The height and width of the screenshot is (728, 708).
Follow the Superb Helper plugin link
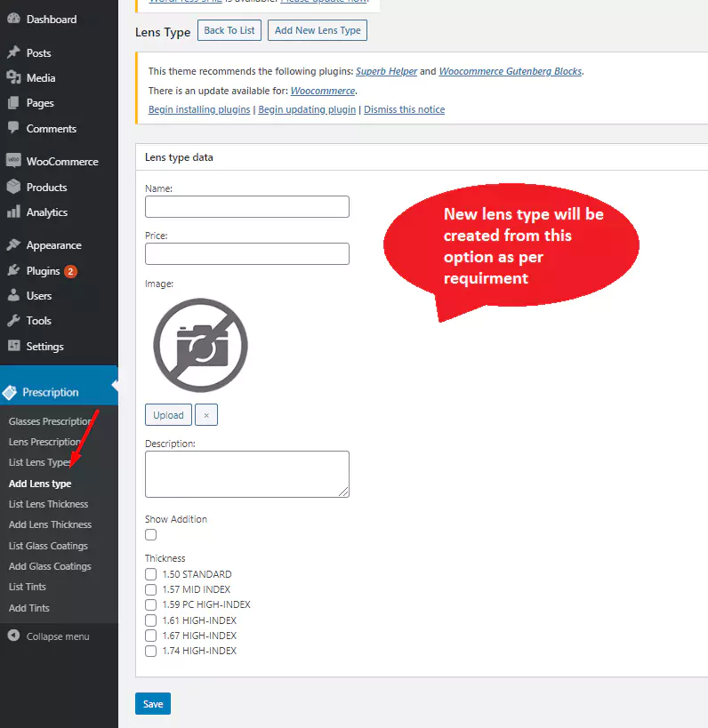pos(387,71)
